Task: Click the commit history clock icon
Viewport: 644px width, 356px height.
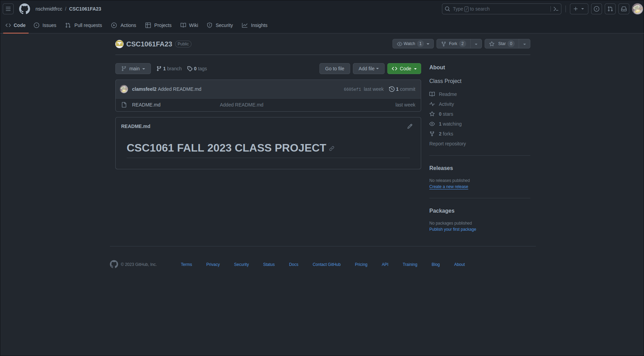Action: coord(392,89)
